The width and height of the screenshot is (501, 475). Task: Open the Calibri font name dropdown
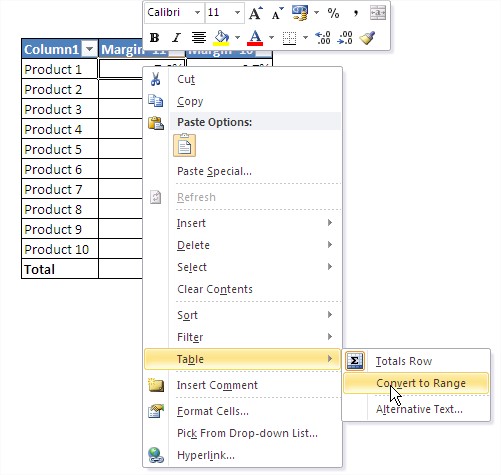tap(197, 13)
